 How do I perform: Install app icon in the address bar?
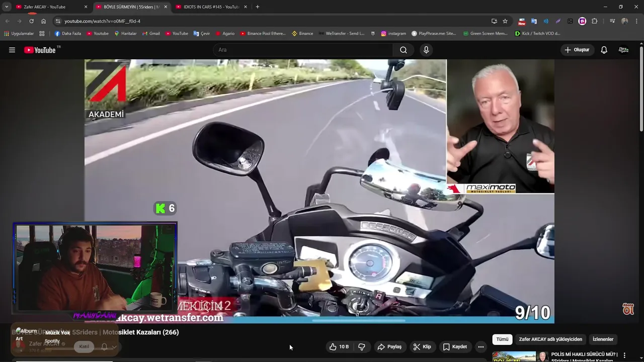click(494, 21)
